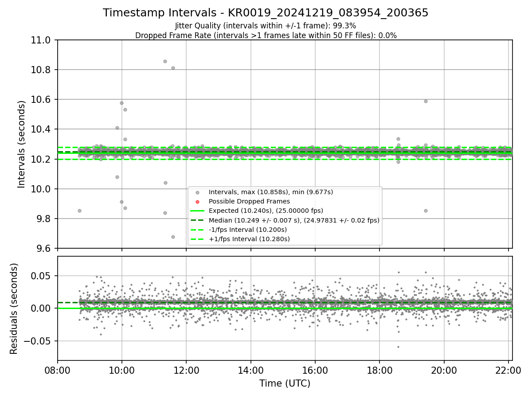Click the 'Time (UTC)' x-axis label
This screenshot has width=532, height=399.
[x=285, y=383]
